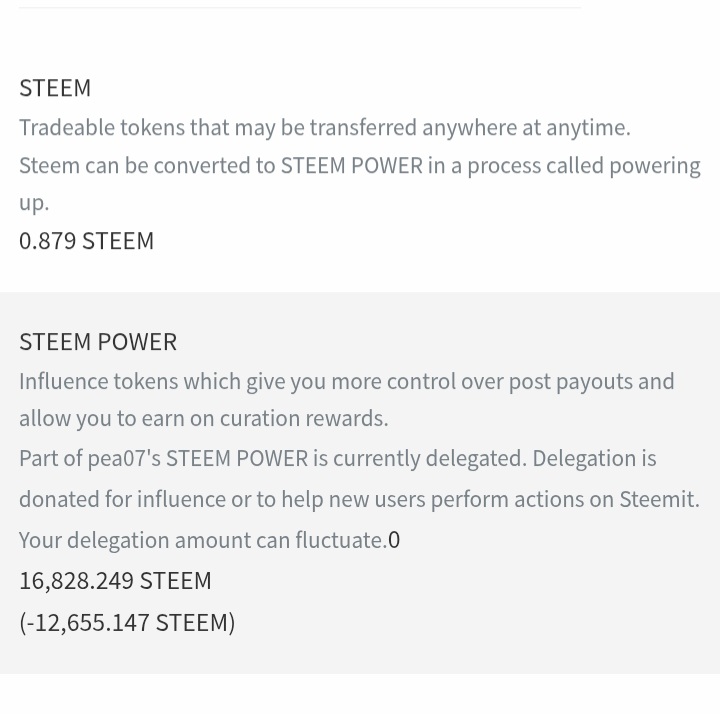Select the STEEM POWER section heading
720x714 pixels.
(98, 342)
